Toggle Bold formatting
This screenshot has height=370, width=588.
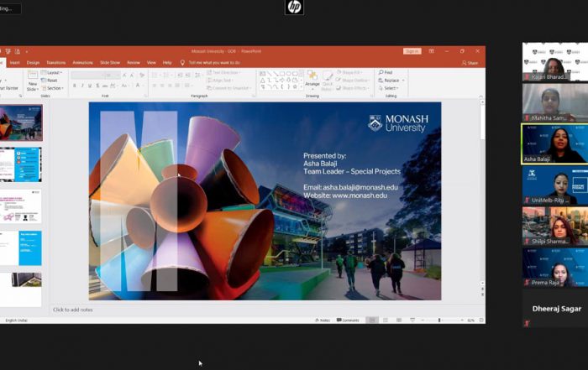coord(74,86)
